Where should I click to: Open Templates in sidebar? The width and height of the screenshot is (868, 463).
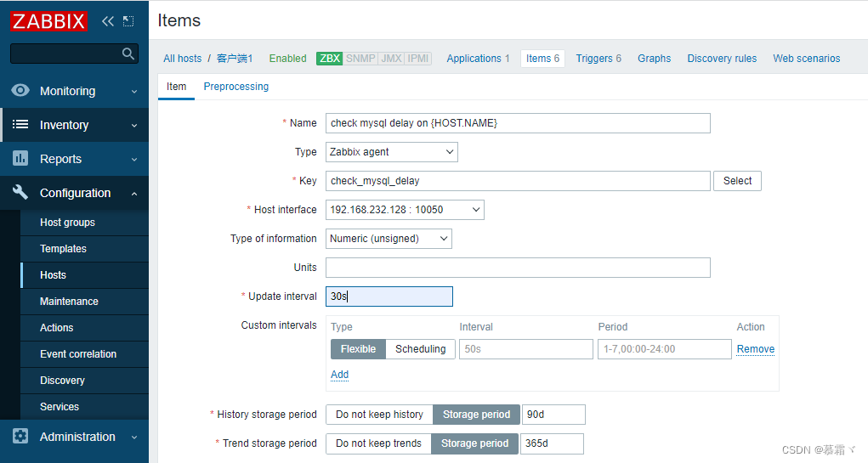coord(63,248)
